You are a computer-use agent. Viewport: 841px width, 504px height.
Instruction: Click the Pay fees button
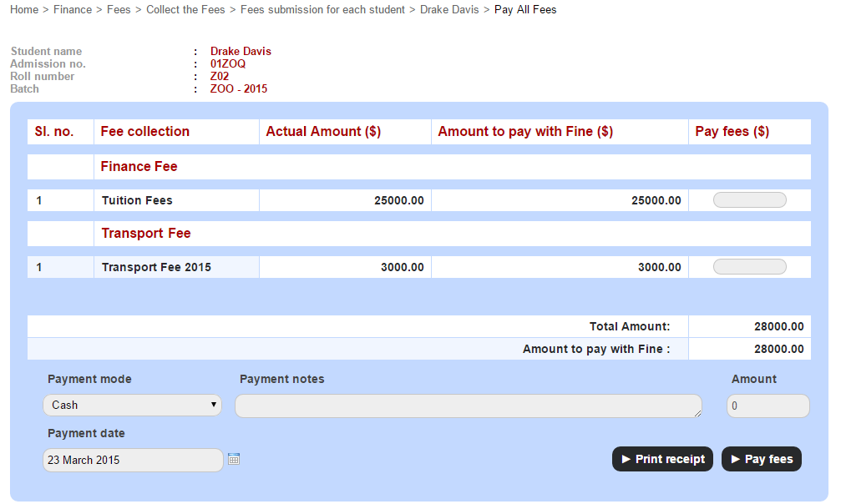point(761,460)
